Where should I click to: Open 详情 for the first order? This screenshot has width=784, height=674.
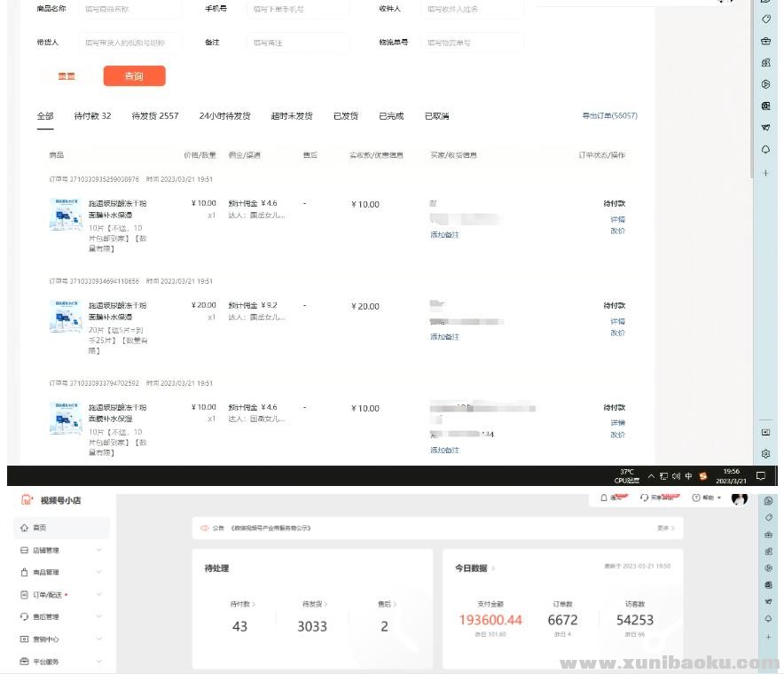pos(617,219)
